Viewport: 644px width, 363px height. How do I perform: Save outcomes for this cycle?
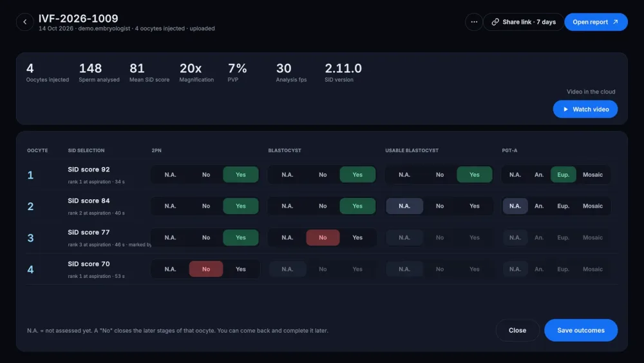580,330
